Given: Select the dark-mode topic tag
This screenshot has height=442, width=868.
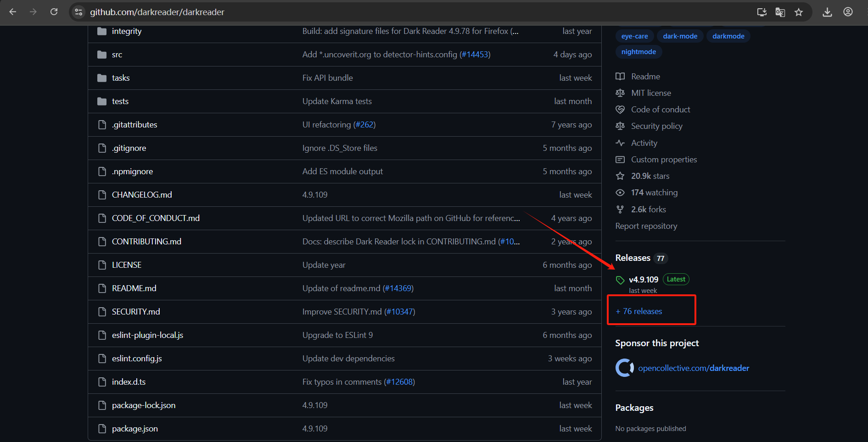Looking at the screenshot, I should pyautogui.click(x=680, y=36).
